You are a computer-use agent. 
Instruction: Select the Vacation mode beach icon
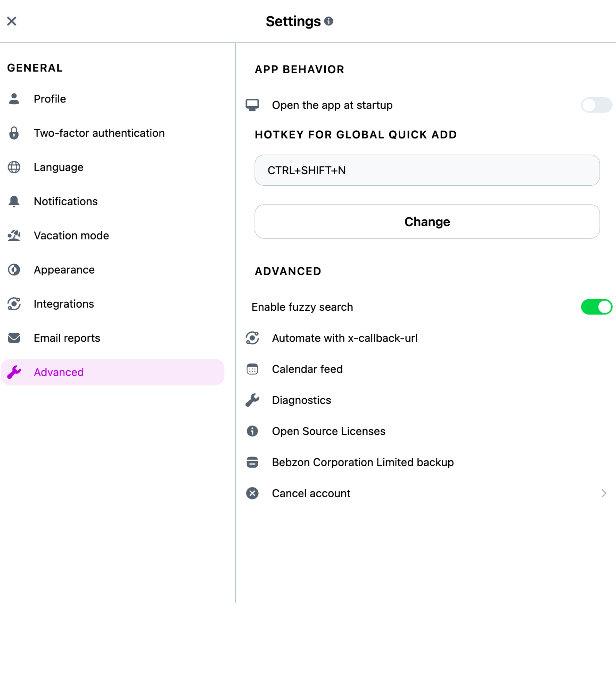14,235
